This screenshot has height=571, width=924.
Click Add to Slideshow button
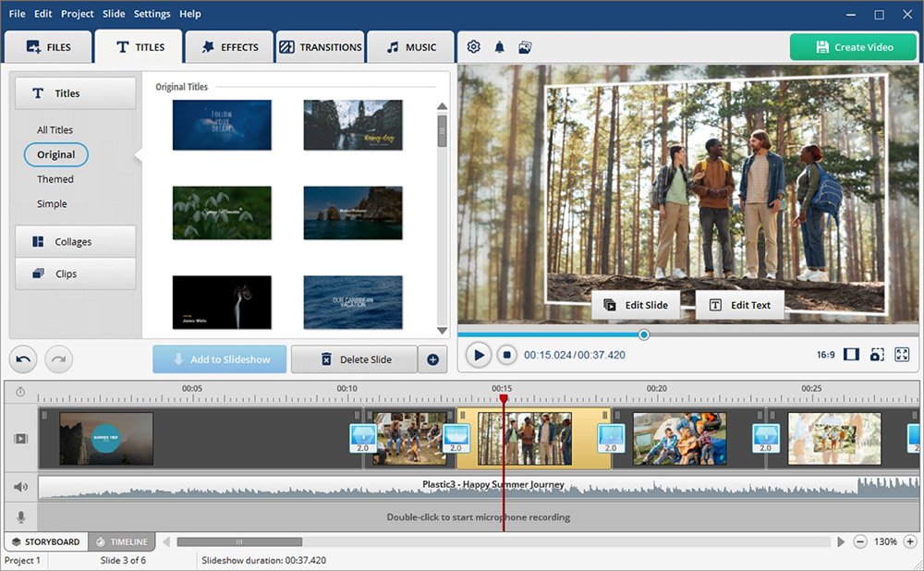220,359
